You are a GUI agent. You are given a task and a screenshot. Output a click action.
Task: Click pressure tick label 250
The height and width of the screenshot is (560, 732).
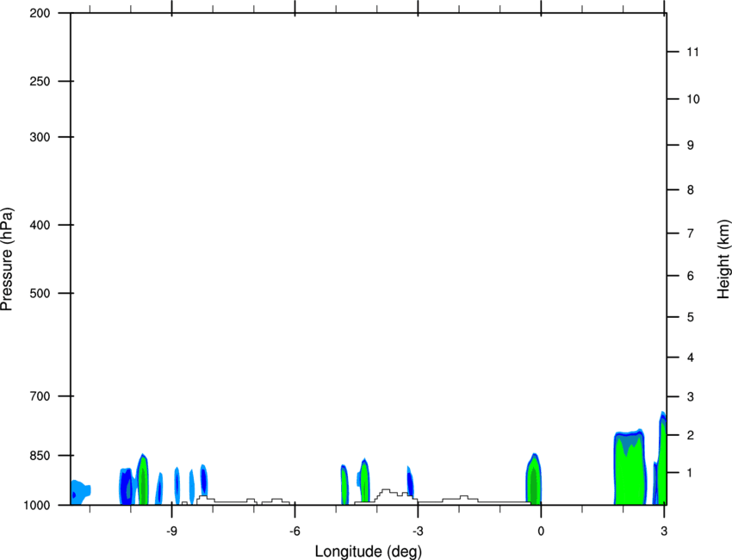[x=40, y=81]
